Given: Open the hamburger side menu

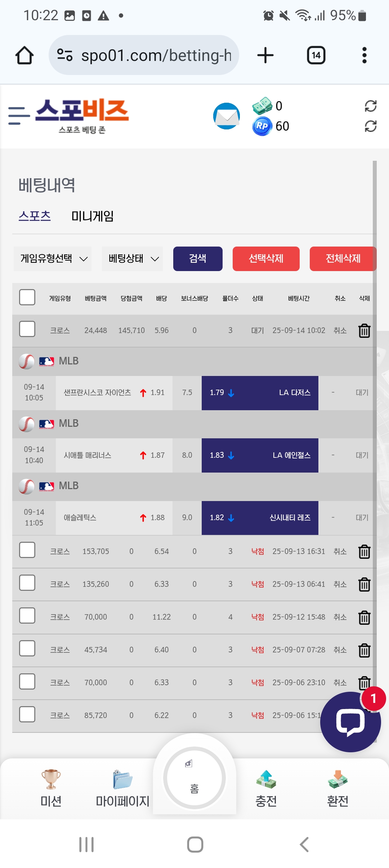Looking at the screenshot, I should tap(19, 116).
